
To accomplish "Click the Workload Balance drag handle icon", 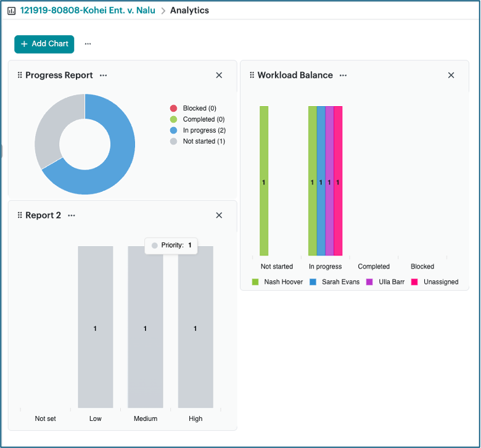I will (x=252, y=75).
